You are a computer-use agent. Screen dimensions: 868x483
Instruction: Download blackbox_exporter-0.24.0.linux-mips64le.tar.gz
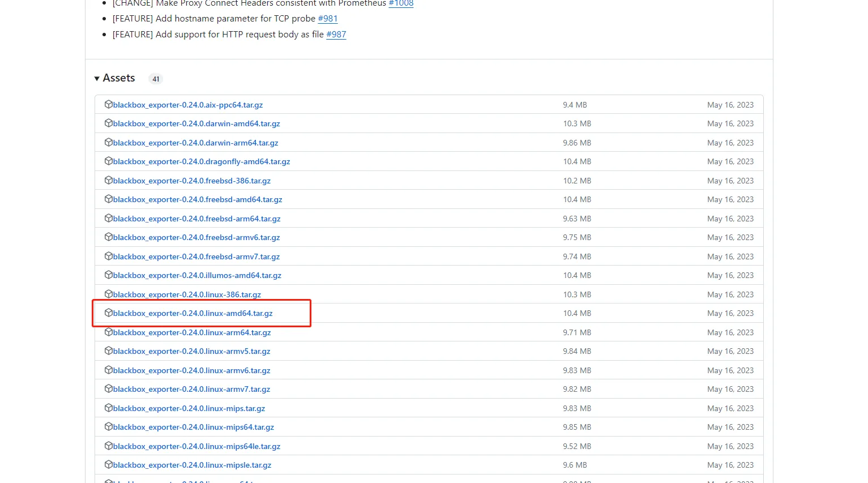(197, 446)
